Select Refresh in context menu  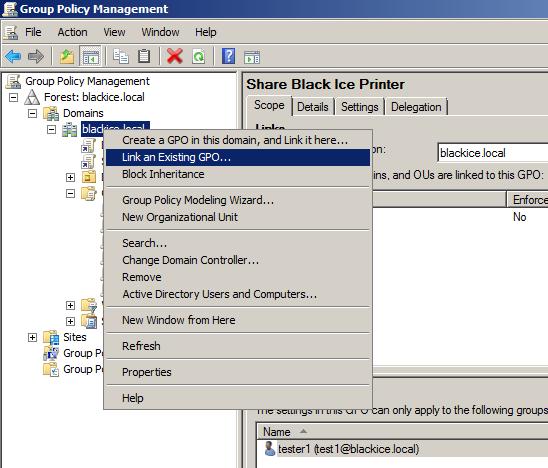pos(238,346)
